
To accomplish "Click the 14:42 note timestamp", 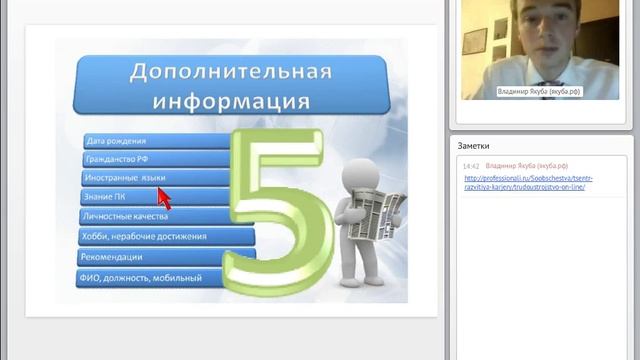I will point(471,167).
